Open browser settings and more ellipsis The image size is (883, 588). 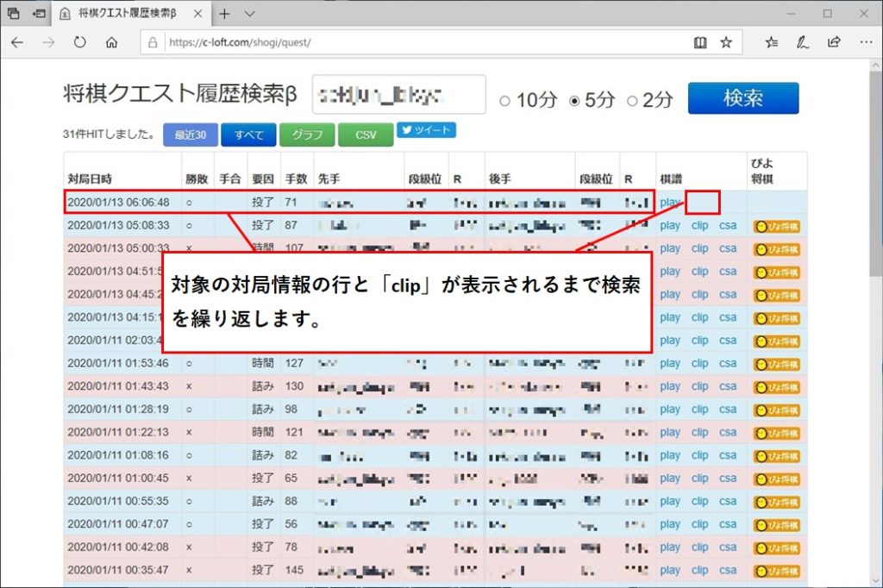tap(866, 42)
